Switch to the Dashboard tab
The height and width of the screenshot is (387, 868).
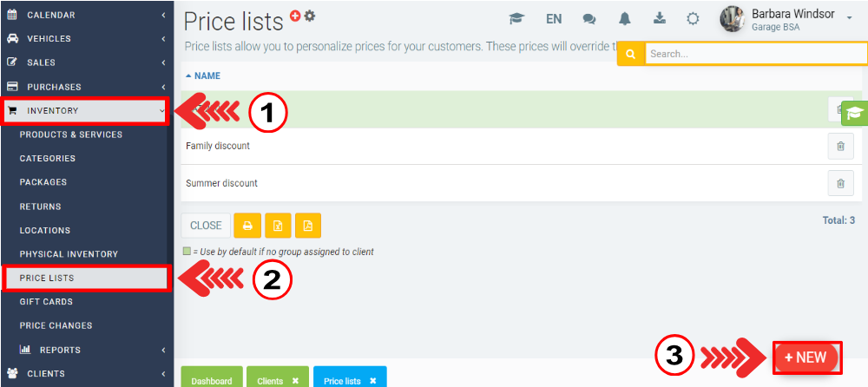[212, 381]
